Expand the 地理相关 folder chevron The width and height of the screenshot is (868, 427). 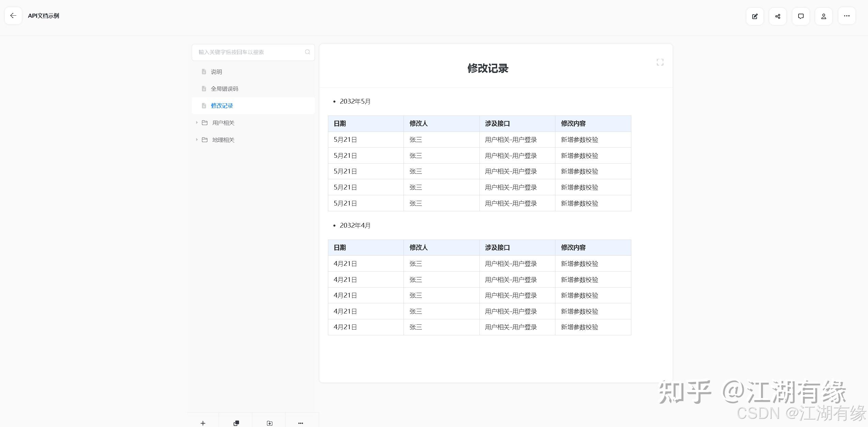[196, 140]
